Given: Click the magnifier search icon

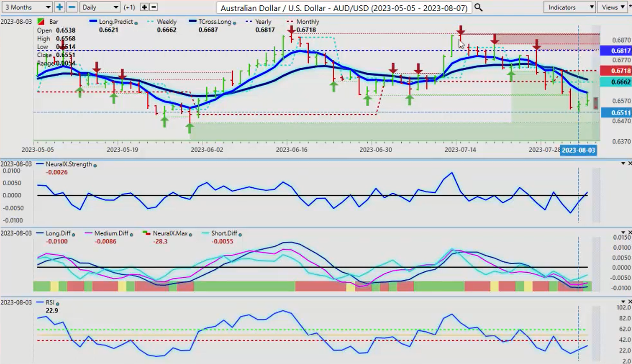Looking at the screenshot, I should tap(478, 7).
